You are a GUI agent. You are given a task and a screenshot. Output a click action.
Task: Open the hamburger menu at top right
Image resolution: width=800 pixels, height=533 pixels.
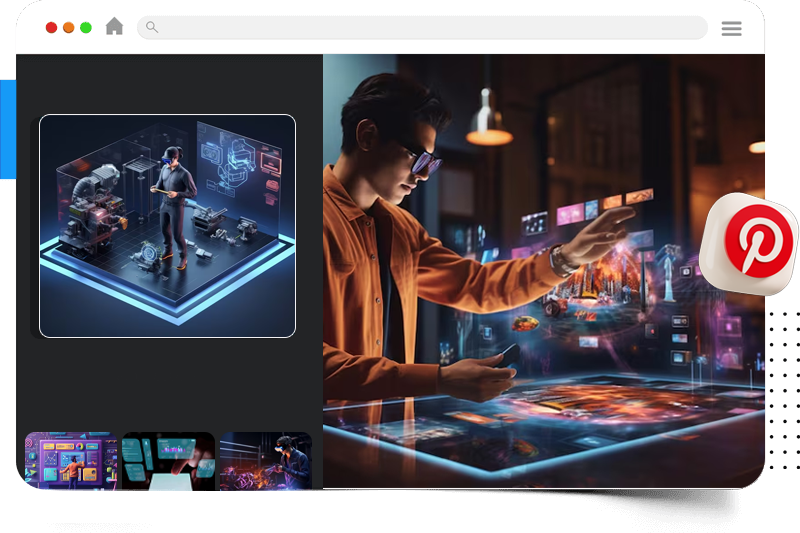731,28
